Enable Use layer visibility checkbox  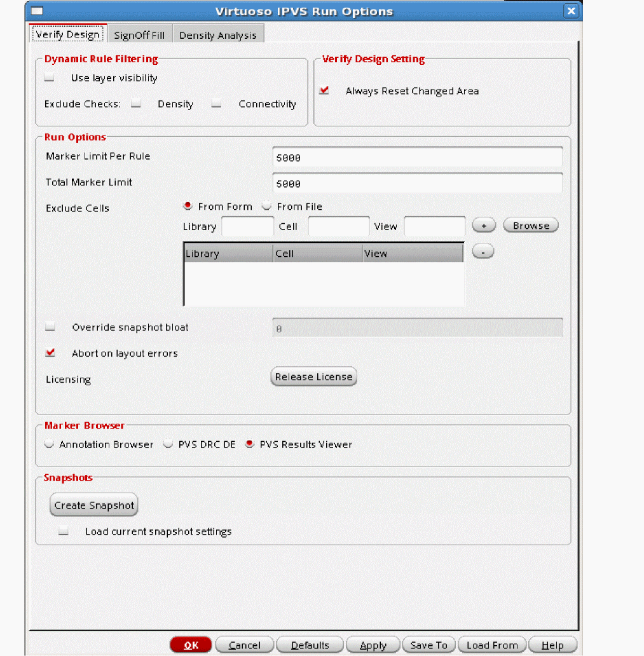[x=49, y=78]
